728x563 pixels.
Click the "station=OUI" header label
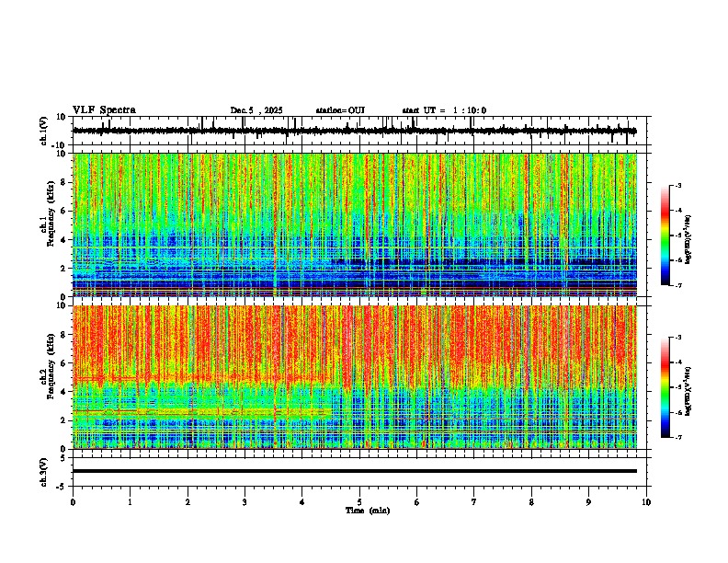[x=340, y=110]
